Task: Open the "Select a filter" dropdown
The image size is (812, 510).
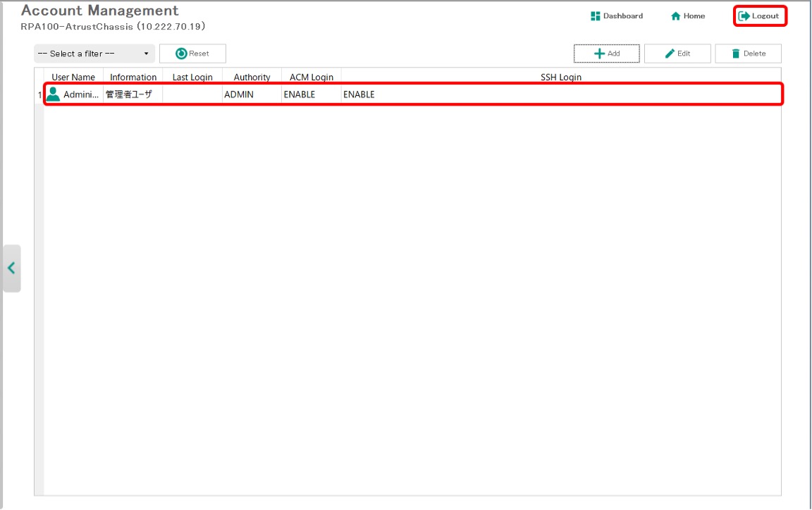Action: (x=94, y=54)
